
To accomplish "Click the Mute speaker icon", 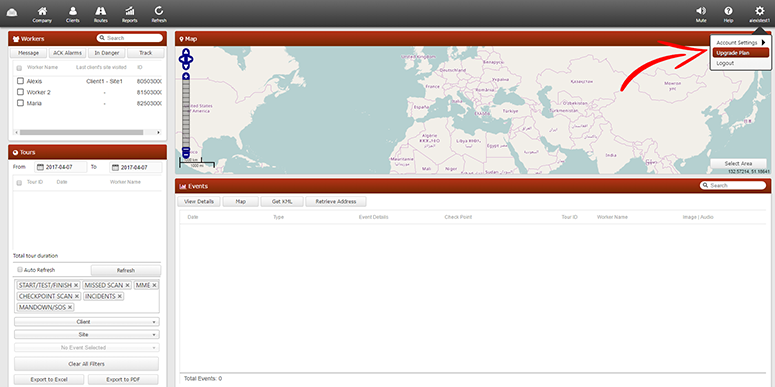I will [x=701, y=11].
